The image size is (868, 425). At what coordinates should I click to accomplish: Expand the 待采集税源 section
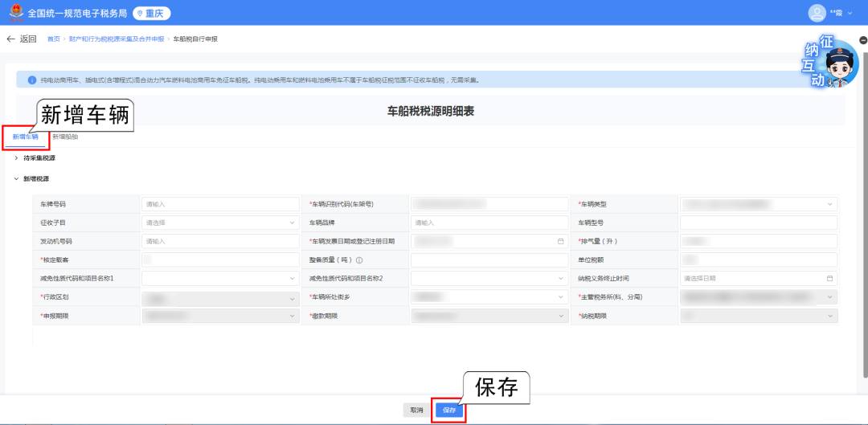coord(16,158)
